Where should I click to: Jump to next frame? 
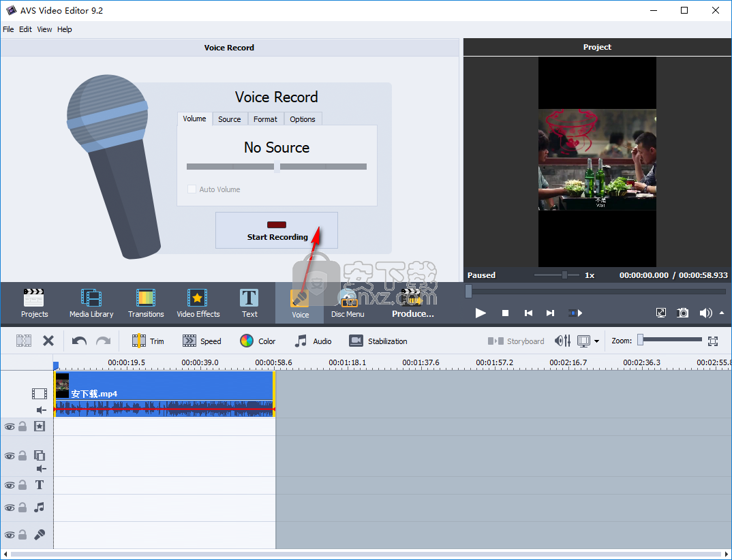tap(551, 313)
